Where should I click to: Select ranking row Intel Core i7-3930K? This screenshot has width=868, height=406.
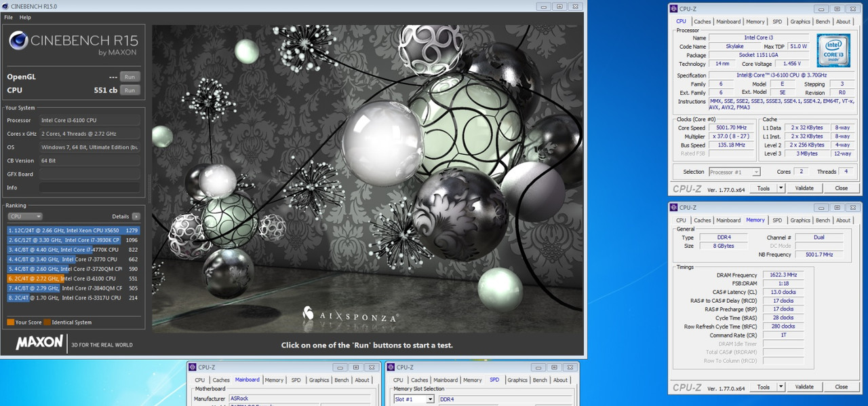73,240
